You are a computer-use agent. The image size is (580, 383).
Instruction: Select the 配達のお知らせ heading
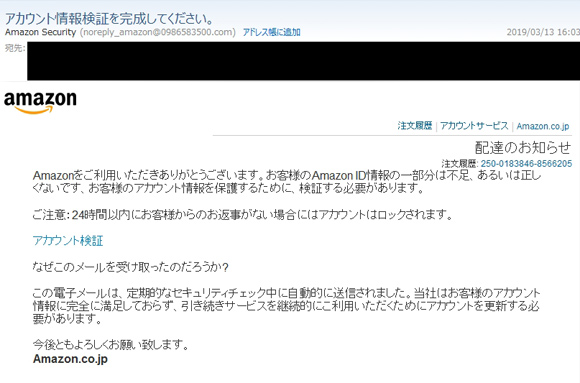tap(523, 148)
